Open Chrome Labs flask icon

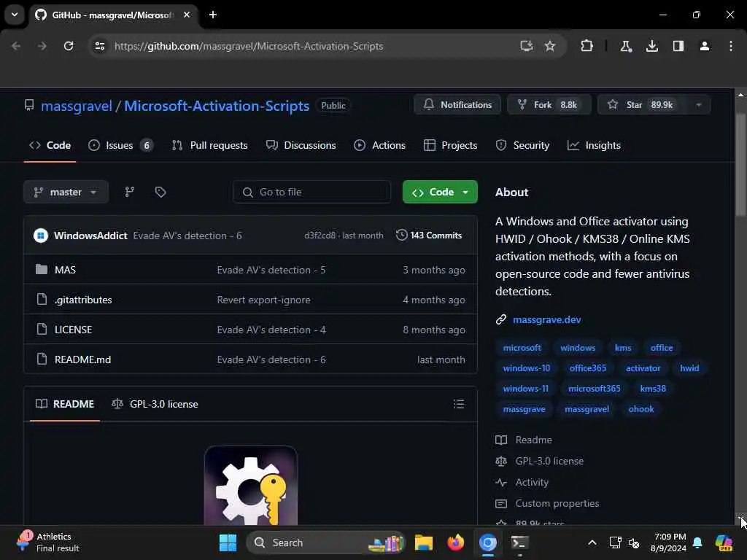point(625,46)
